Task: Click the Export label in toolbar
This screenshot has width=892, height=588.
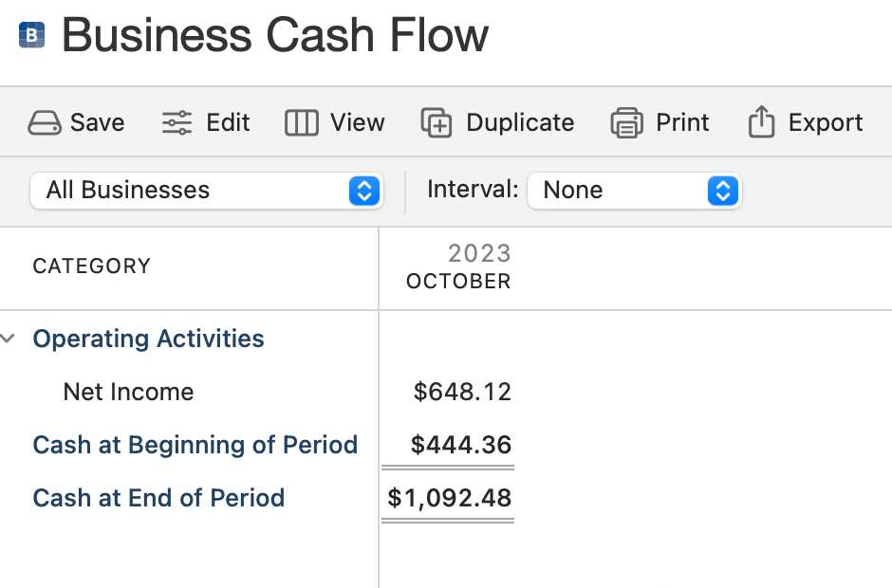Action: [x=826, y=123]
